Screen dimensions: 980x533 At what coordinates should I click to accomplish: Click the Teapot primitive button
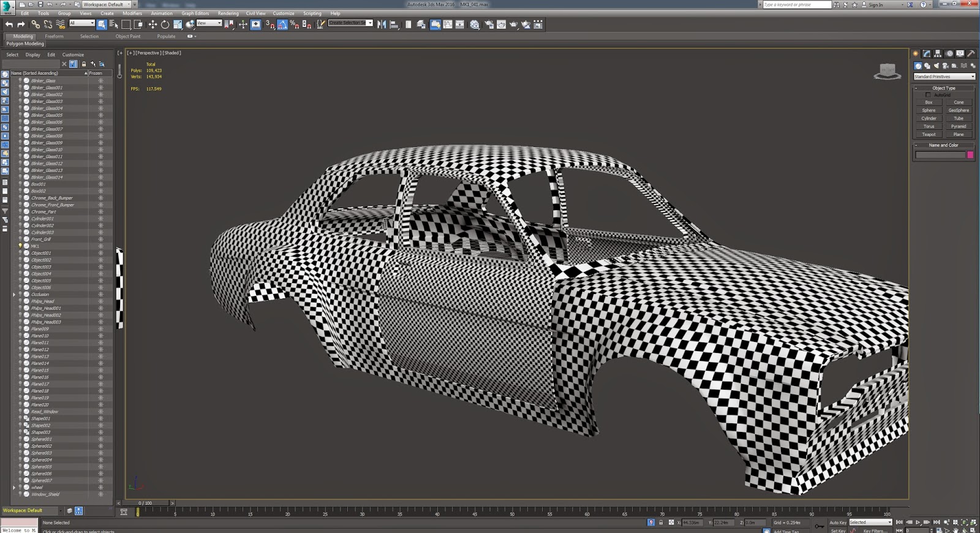coord(929,134)
